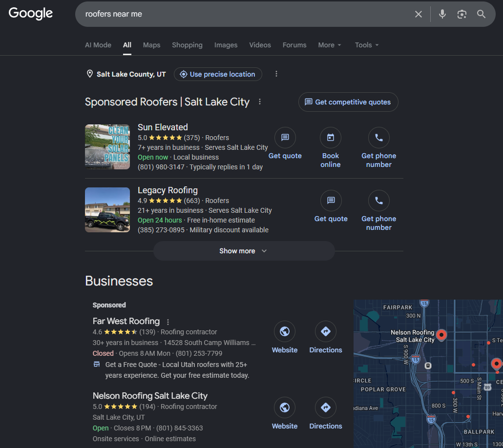Click phone icon for Legacy Roofing
The width and height of the screenshot is (503, 448).
point(379,201)
